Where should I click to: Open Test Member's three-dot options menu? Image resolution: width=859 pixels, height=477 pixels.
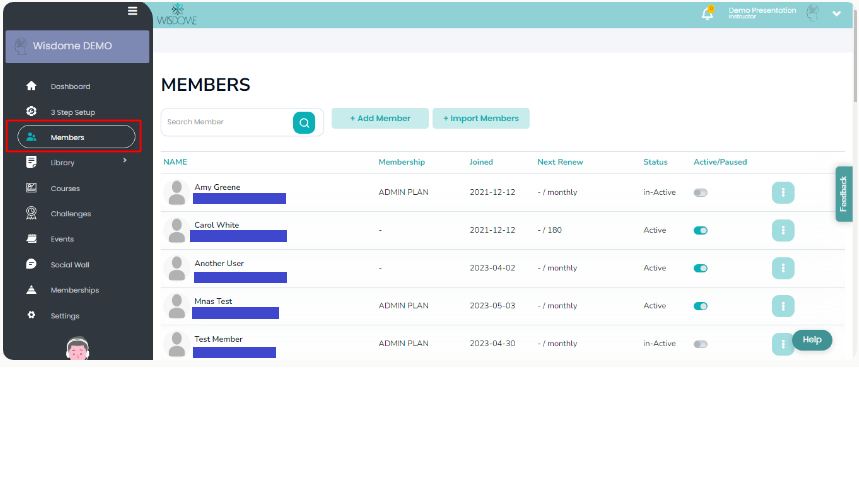click(x=783, y=344)
